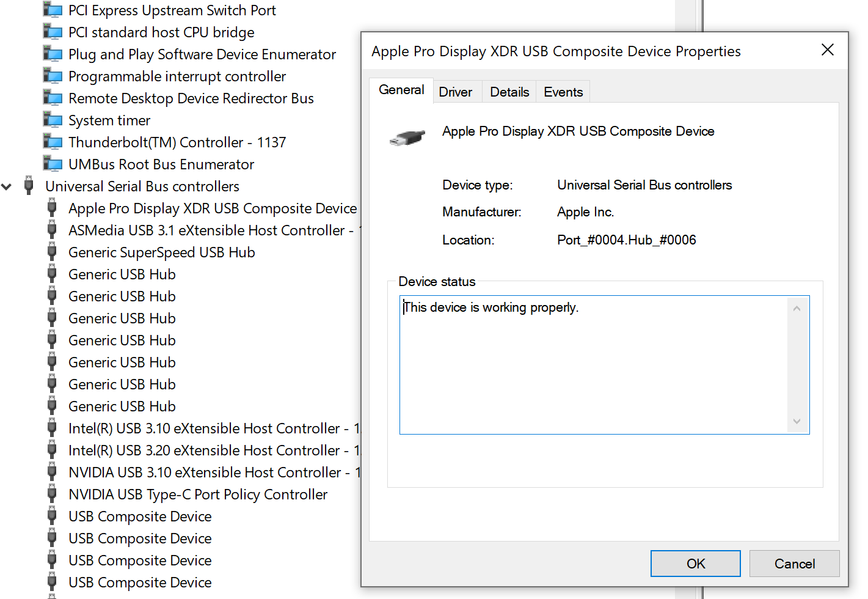Viewport: 868px width, 599px height.
Task: Click Universal Serial Bus controllers category label
Action: [142, 186]
